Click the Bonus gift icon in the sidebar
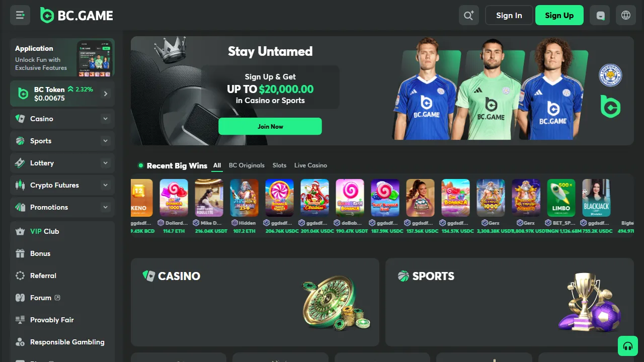The image size is (644, 362). [x=20, y=253]
